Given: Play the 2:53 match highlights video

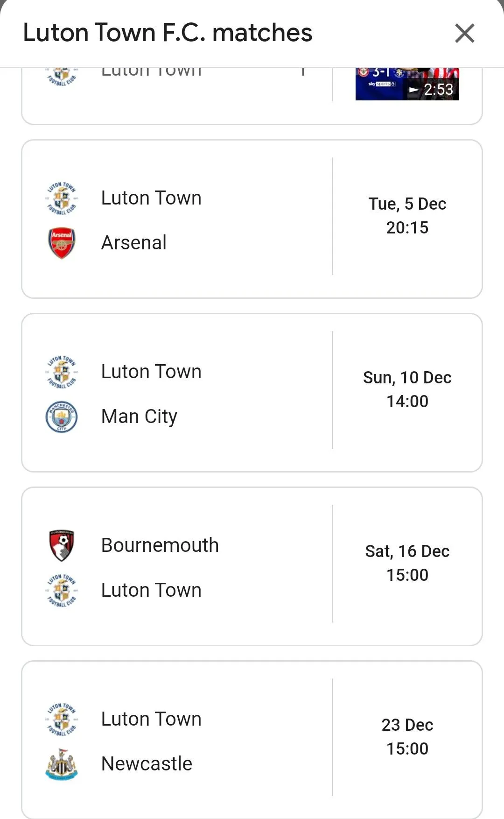Looking at the screenshot, I should 407,85.
